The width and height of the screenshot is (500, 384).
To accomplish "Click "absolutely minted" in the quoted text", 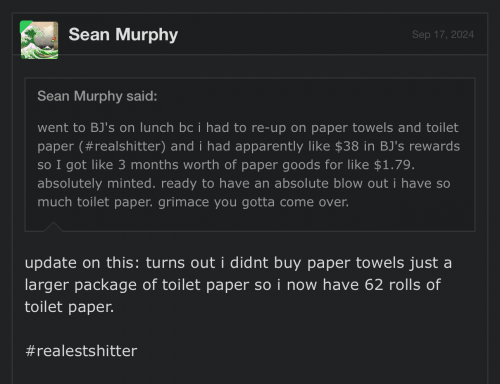I will [96, 184].
